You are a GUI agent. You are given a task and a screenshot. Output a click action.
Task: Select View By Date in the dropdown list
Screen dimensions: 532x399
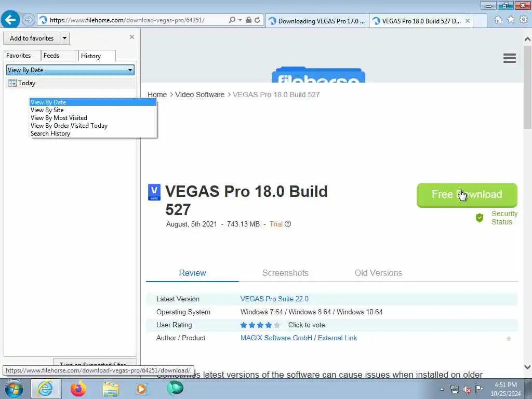click(x=93, y=102)
